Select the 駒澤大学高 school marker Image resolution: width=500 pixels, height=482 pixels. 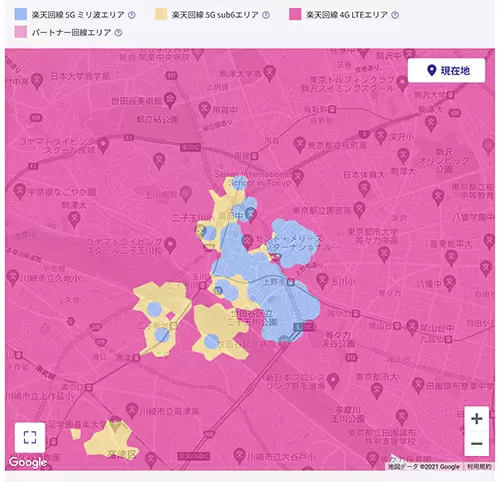[270, 72]
